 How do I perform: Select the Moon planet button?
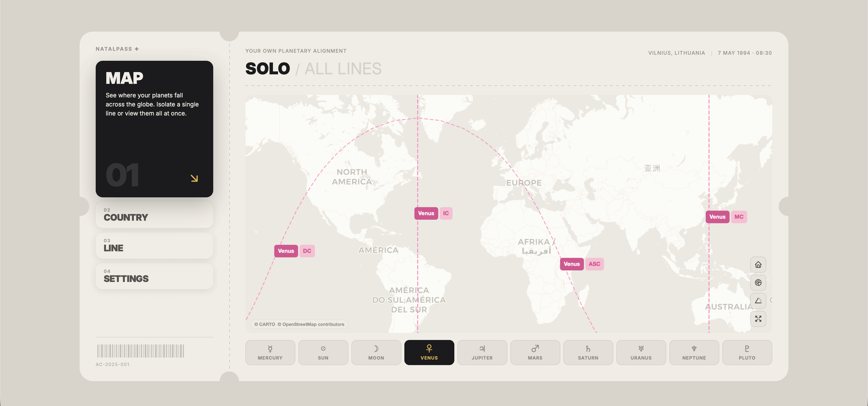coord(376,352)
